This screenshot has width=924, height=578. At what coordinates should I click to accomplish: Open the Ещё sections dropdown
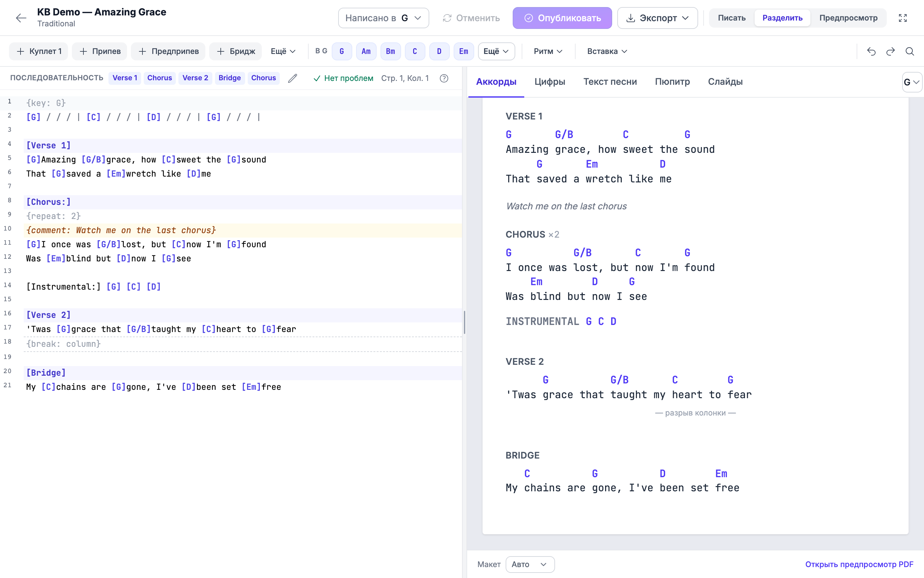coord(283,51)
